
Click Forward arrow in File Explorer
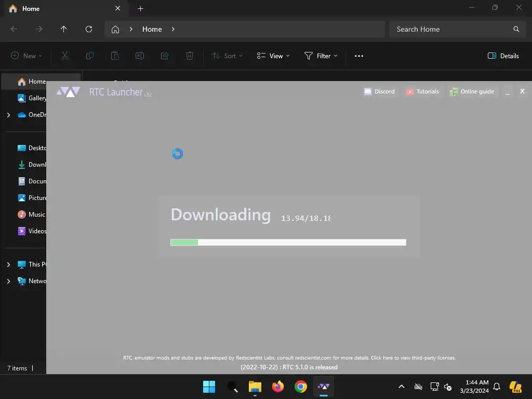pos(39,29)
